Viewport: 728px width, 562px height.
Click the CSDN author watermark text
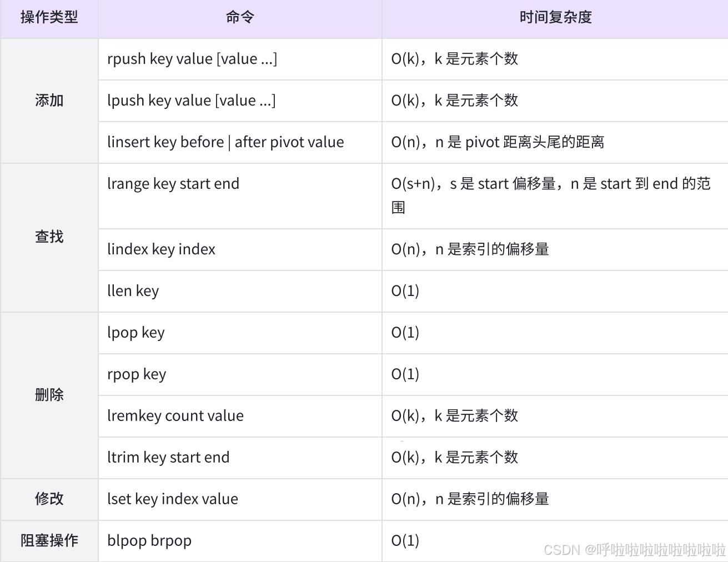pyautogui.click(x=635, y=550)
